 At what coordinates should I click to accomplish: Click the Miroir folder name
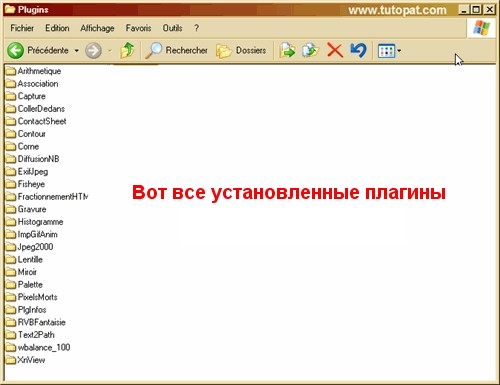pyautogui.click(x=27, y=272)
